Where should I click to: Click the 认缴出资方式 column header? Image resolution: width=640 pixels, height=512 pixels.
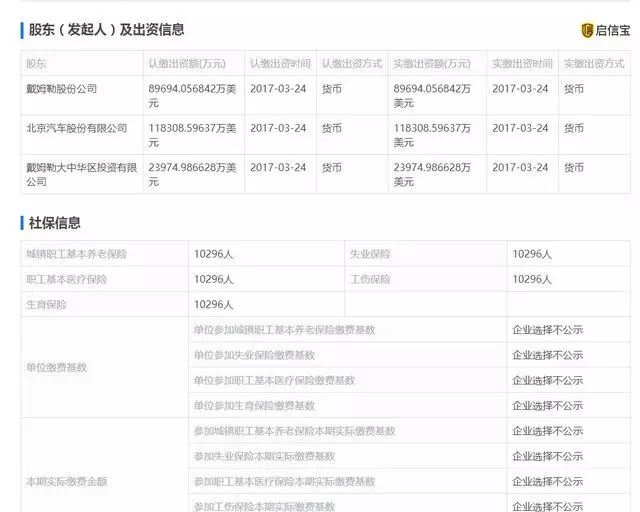coord(352,64)
